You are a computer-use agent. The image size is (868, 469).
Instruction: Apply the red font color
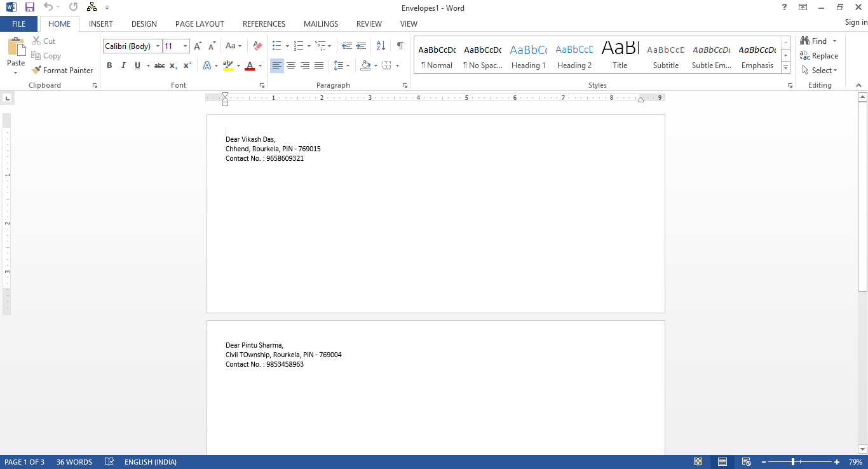pyautogui.click(x=250, y=65)
